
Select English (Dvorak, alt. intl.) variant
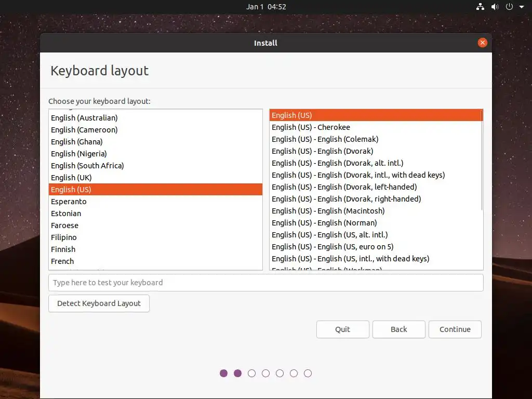[375, 163]
